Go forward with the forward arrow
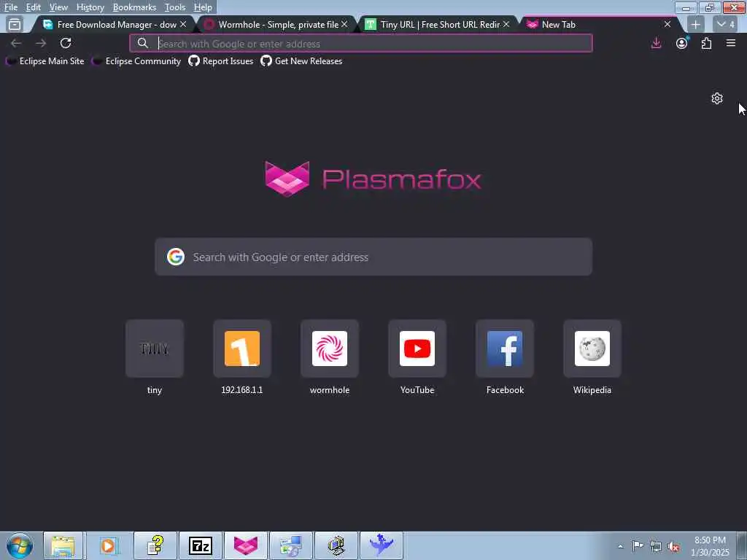 [41, 43]
